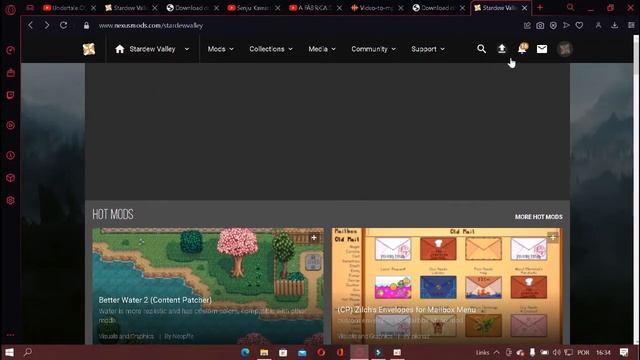Open Twitch in the sidebar
This screenshot has width=640, height=360.
(x=11, y=95)
